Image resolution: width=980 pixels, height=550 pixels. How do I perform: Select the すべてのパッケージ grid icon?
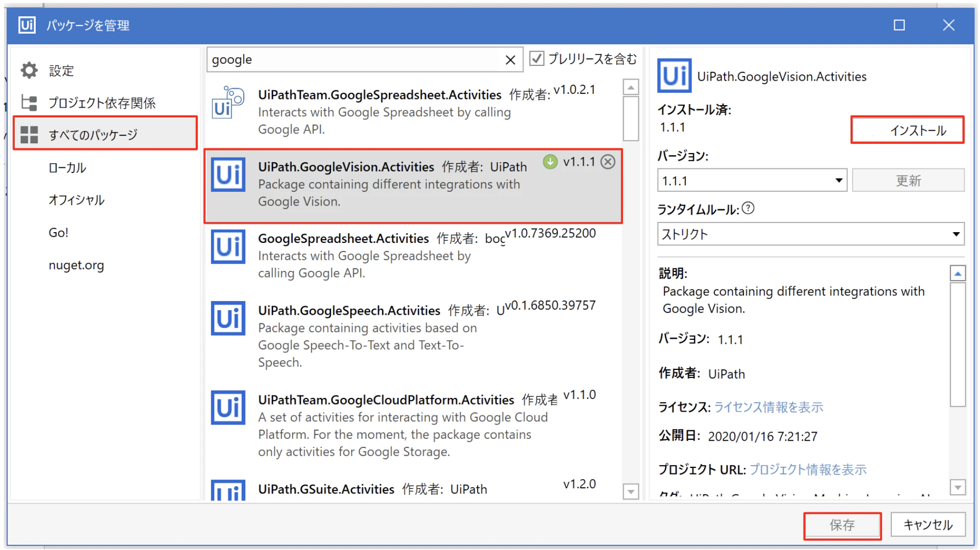[29, 135]
